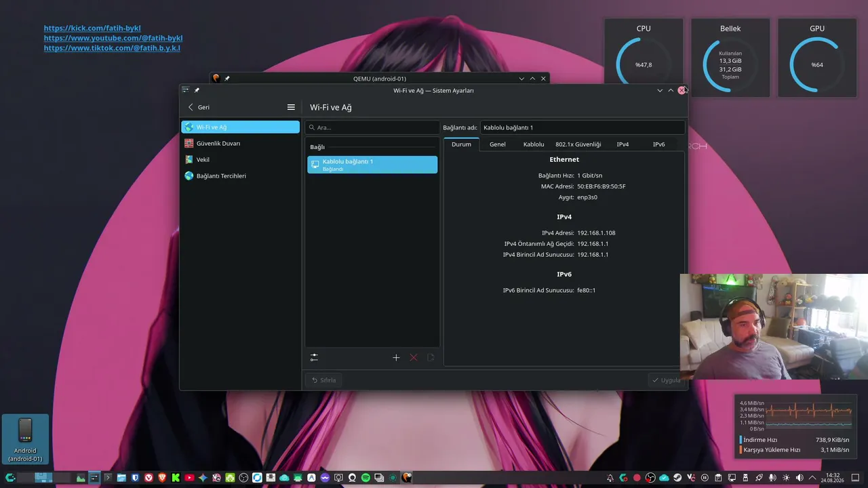This screenshot has height=488, width=868.
Task: Open the OBS tray icon
Action: pyautogui.click(x=650, y=478)
